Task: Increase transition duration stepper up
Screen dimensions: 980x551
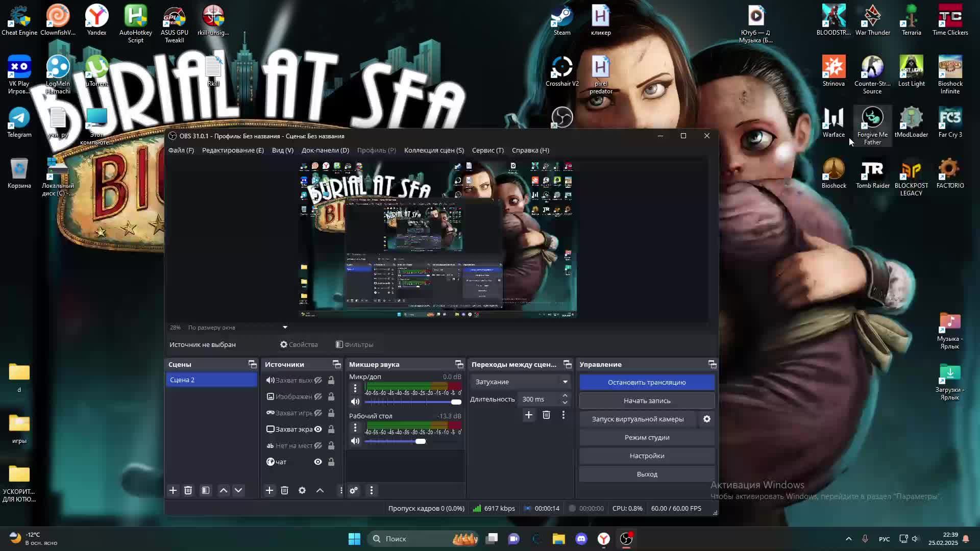Action: click(565, 395)
